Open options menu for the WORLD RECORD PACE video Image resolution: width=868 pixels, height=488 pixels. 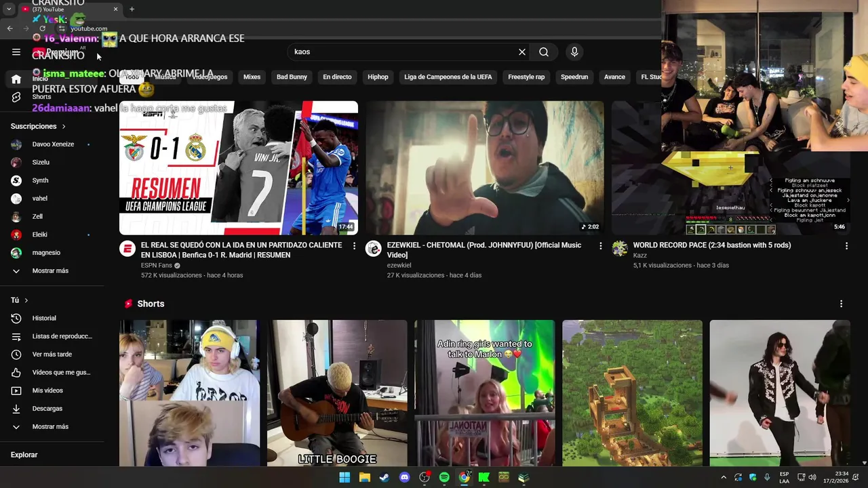pyautogui.click(x=846, y=245)
